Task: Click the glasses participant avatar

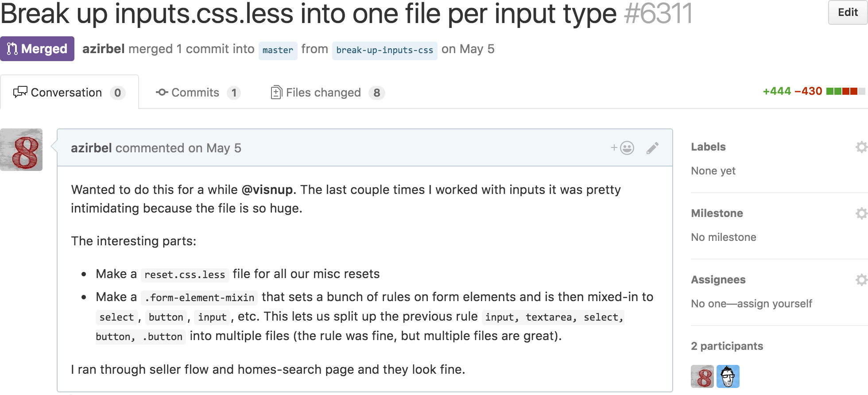Action: click(x=728, y=376)
